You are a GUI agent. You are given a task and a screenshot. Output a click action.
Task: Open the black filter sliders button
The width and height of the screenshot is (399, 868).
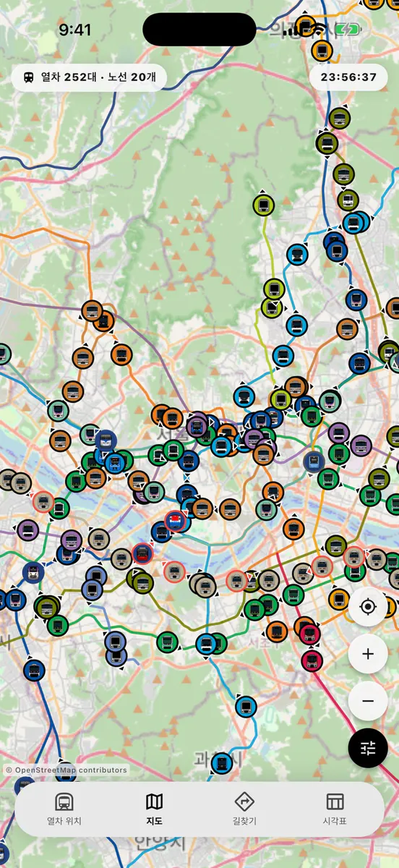368,748
